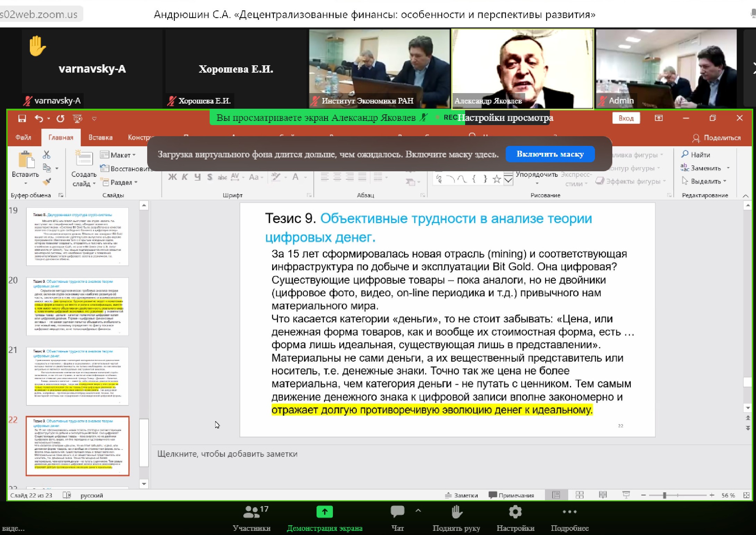Select slide 20 thumbnail
This screenshot has height=535, width=756.
click(x=77, y=306)
